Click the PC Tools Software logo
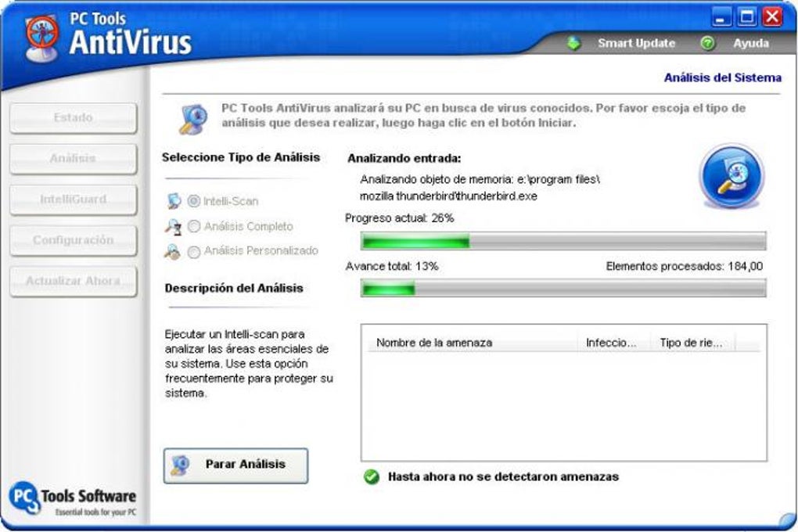The image size is (798, 532). [72, 498]
